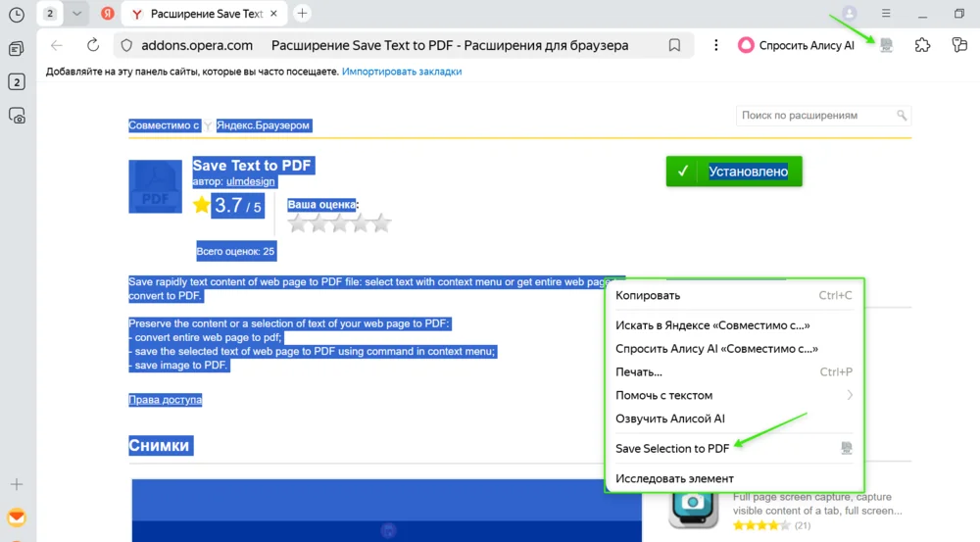Open Yandex Mail icon at sidebar bottom
The width and height of the screenshot is (980, 542).
(17, 517)
